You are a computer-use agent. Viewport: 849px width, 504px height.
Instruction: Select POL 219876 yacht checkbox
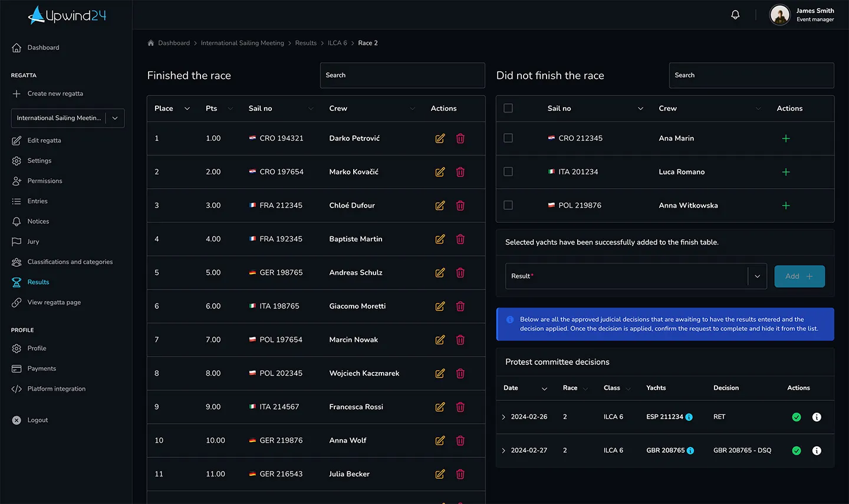(508, 205)
